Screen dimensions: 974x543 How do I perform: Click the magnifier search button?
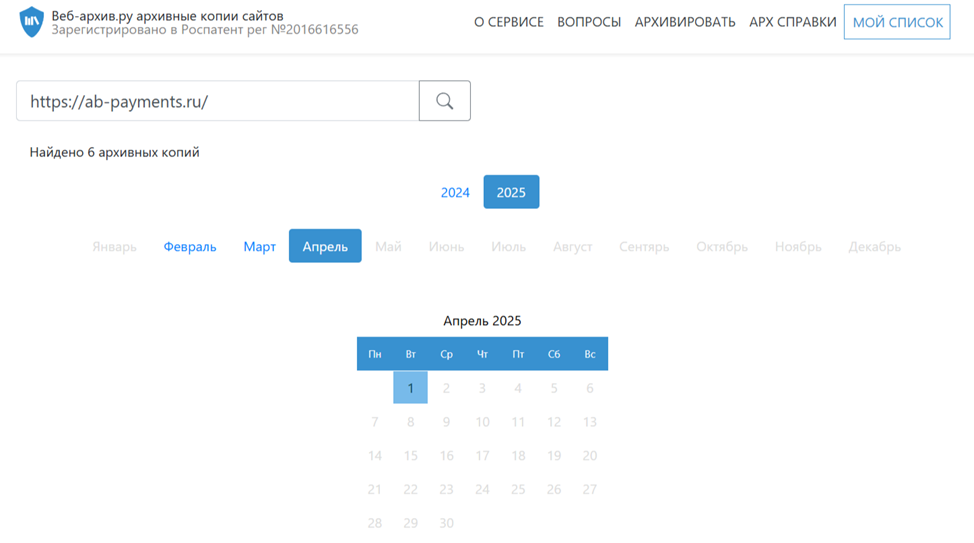coord(445,101)
